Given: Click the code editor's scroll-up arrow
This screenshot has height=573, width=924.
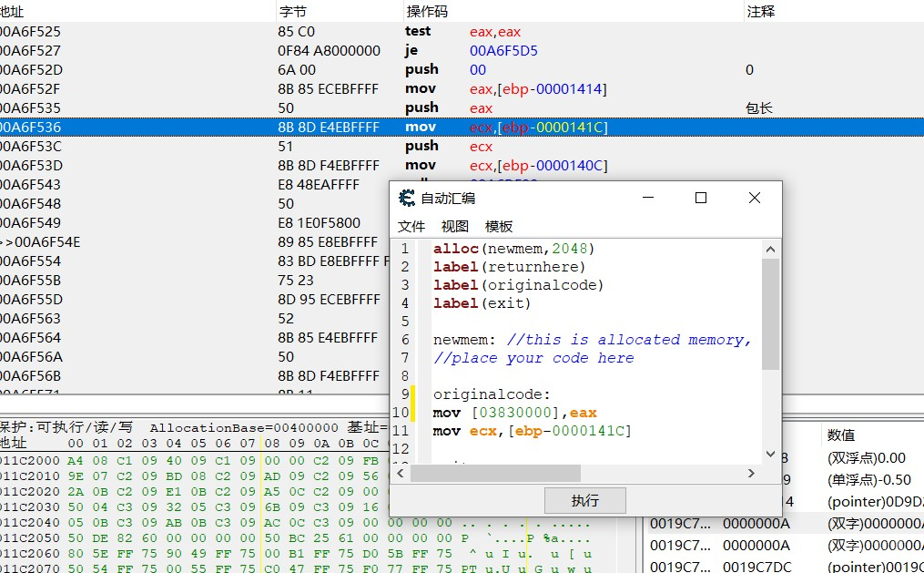Looking at the screenshot, I should [770, 249].
